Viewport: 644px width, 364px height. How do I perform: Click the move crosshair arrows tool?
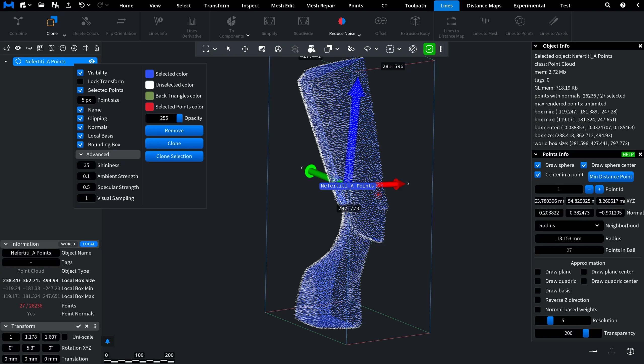click(x=245, y=49)
